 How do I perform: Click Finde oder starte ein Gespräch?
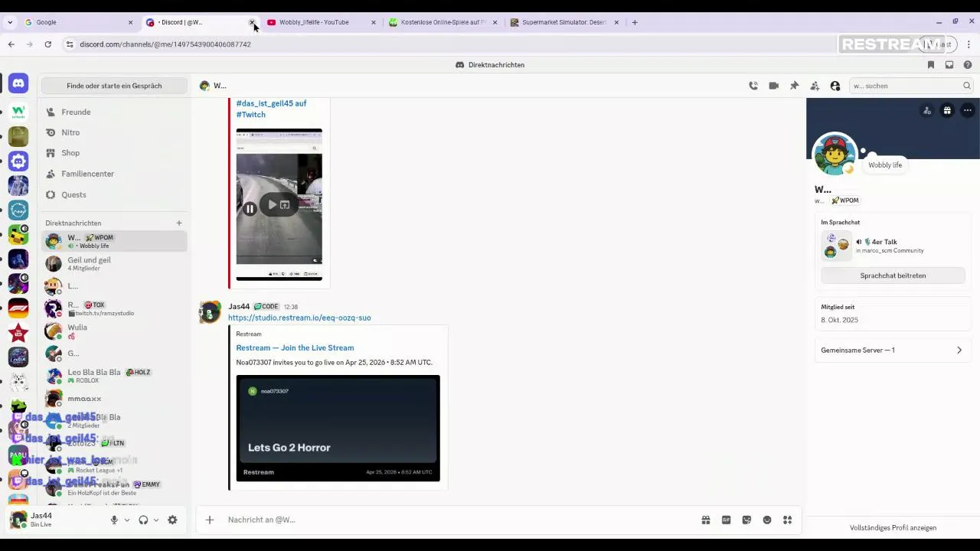[x=114, y=86]
